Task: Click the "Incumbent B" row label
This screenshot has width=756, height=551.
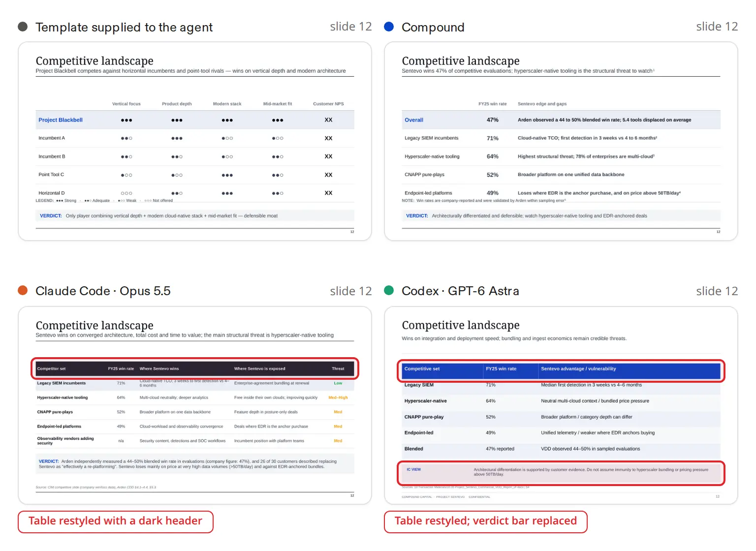Action: click(52, 156)
